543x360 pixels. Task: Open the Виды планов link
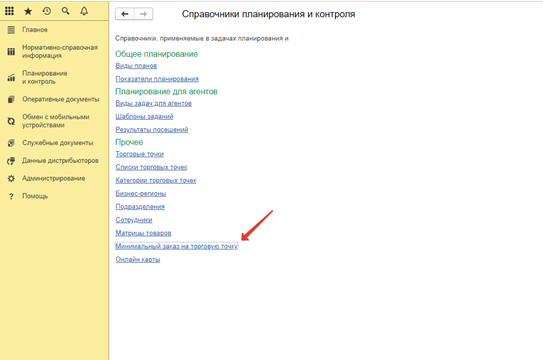[136, 66]
